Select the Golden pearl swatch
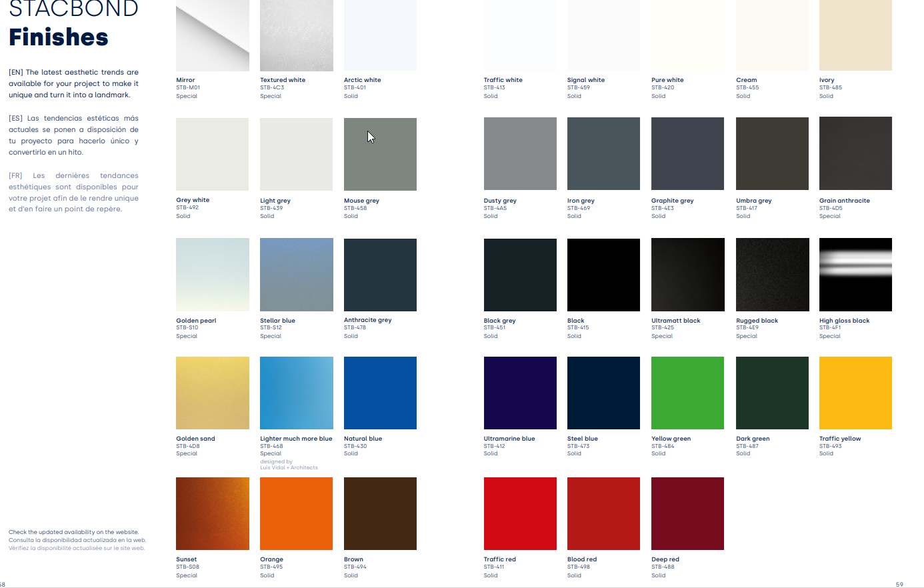Image resolution: width=924 pixels, height=588 pixels. click(x=212, y=275)
